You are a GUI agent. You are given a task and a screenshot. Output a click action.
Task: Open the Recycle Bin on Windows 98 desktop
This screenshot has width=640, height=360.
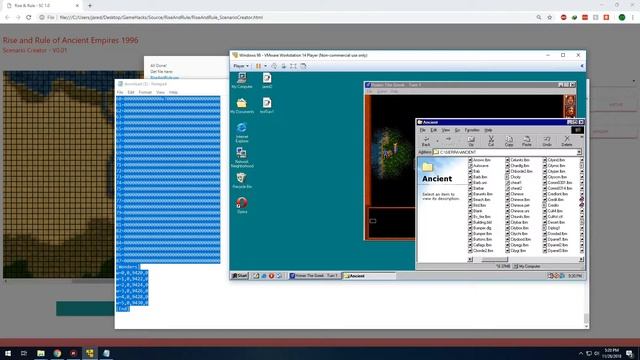point(242,180)
